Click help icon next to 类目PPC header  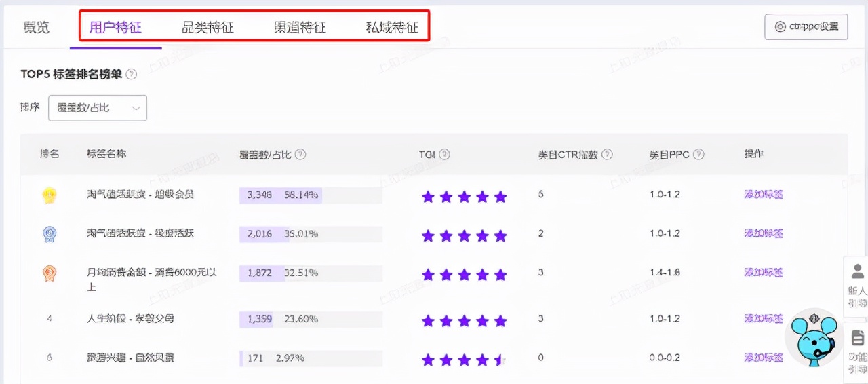[x=698, y=155]
